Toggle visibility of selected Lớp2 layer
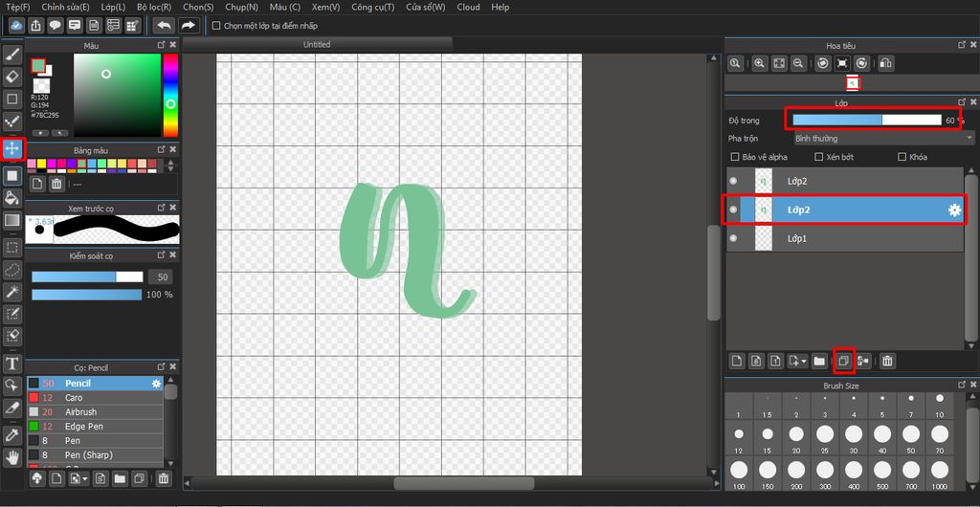The height and width of the screenshot is (507, 980). pyautogui.click(x=733, y=209)
